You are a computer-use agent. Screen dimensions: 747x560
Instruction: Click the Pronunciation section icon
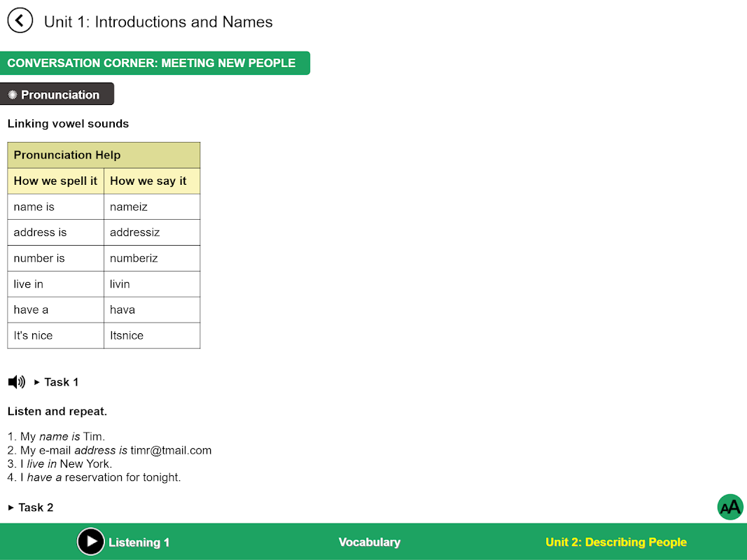(x=13, y=94)
